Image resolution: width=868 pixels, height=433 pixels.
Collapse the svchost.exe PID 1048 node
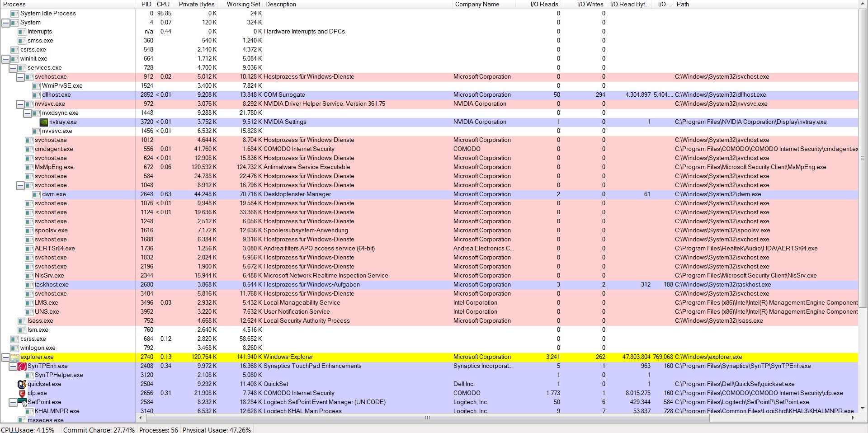click(x=20, y=185)
